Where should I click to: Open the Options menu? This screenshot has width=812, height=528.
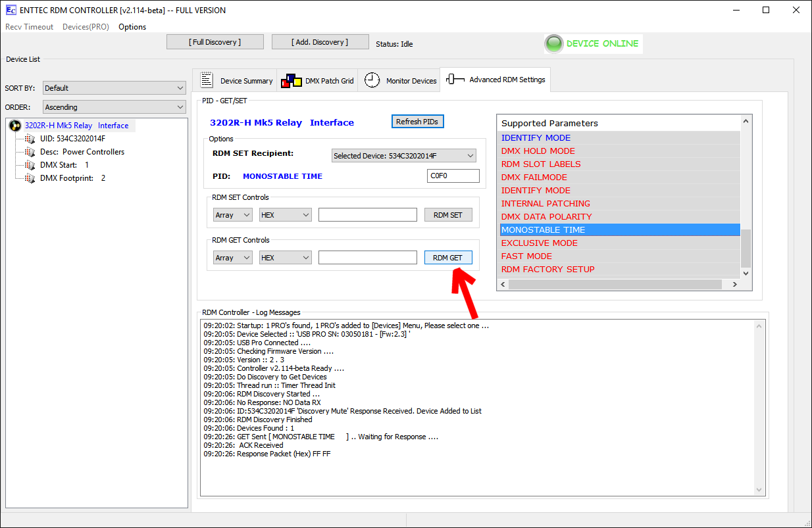click(x=132, y=27)
